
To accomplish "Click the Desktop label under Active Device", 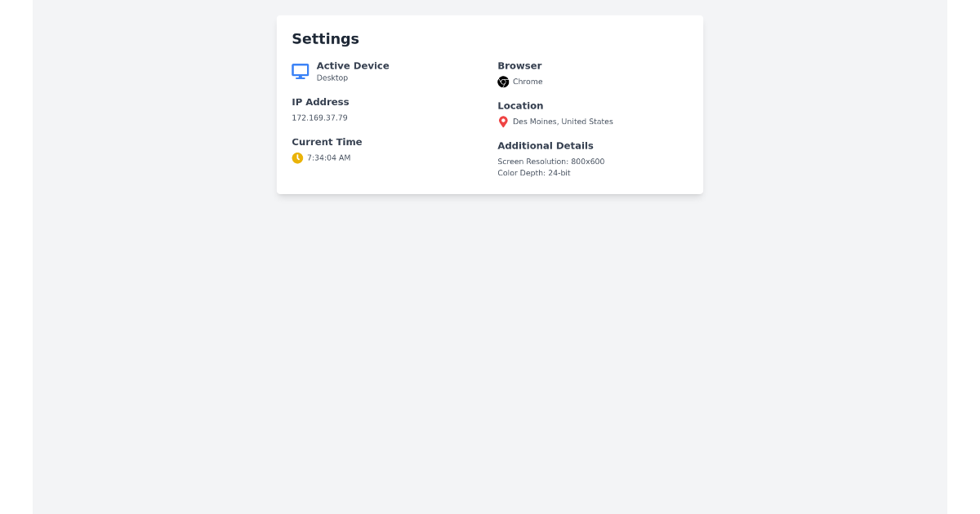I will click(x=332, y=78).
